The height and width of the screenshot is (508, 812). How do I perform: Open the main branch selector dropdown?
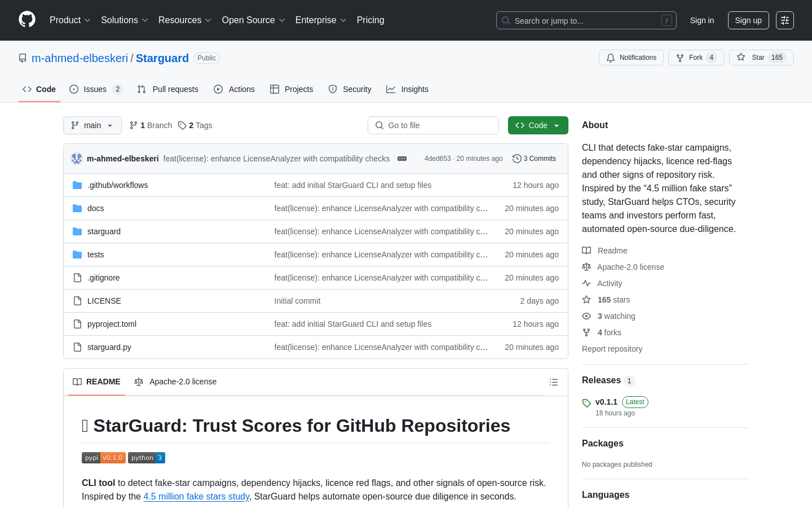[92, 125]
